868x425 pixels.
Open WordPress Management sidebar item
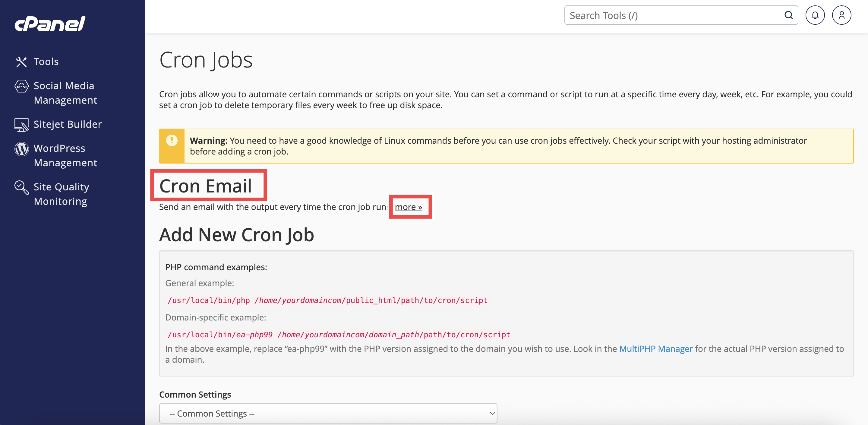[x=65, y=156]
